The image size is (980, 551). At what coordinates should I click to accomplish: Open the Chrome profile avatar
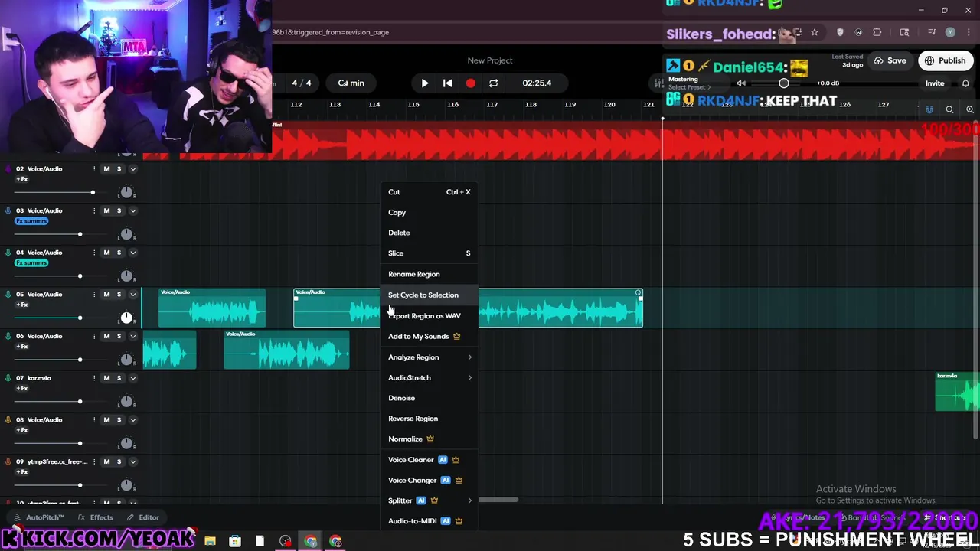950,32
